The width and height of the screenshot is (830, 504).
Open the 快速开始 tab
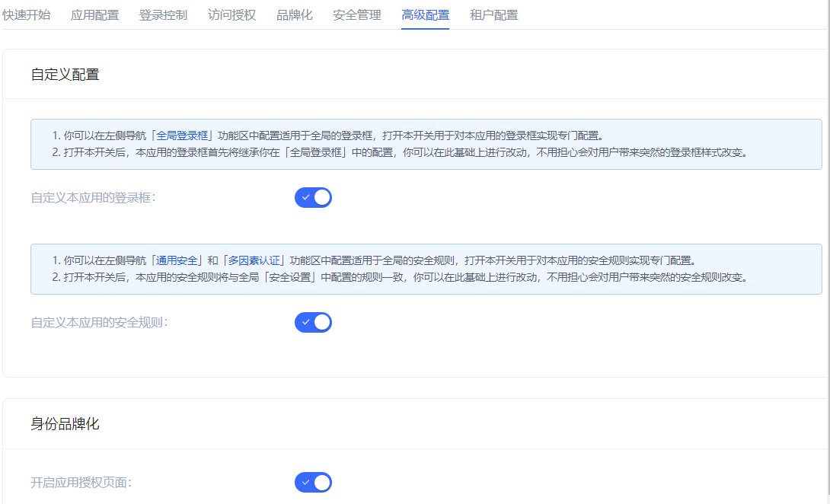pyautogui.click(x=27, y=14)
